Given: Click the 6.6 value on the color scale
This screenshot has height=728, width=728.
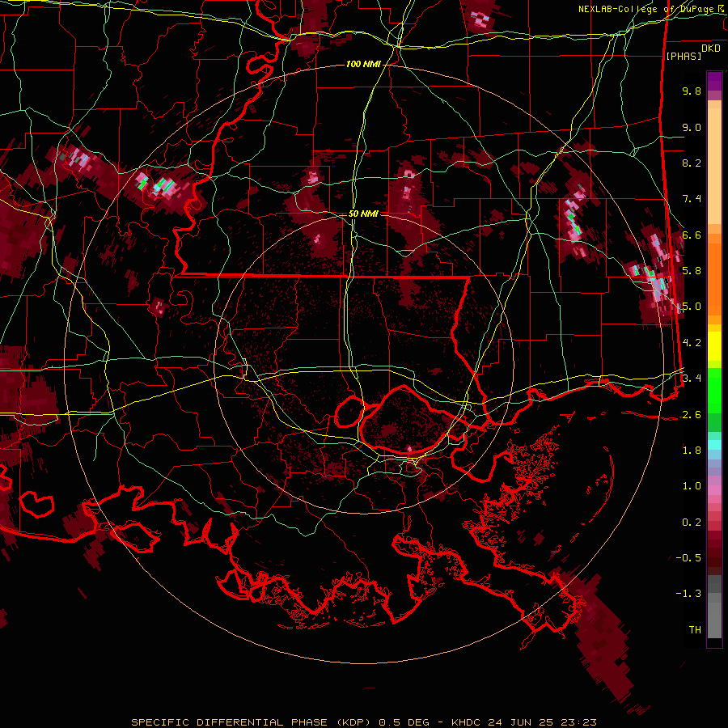Looking at the screenshot, I should [692, 235].
